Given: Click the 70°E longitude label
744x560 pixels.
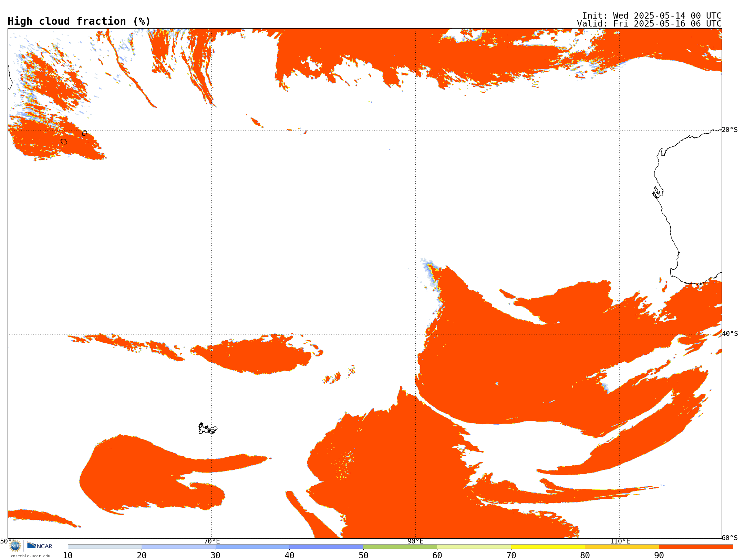Looking at the screenshot, I should tap(211, 541).
